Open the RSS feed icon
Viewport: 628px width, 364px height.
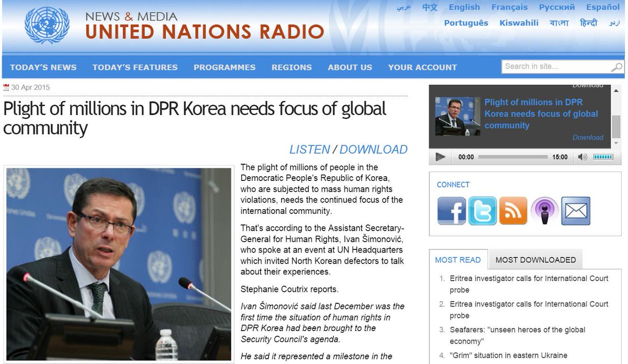tap(513, 211)
